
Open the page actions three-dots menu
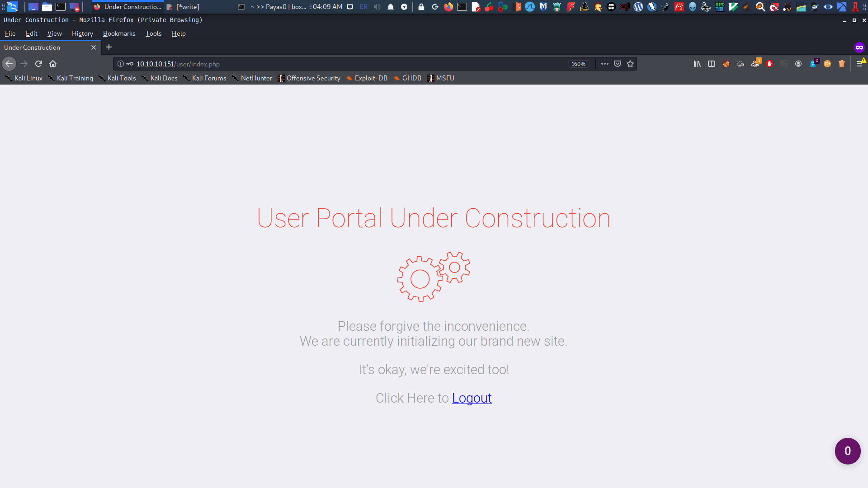tap(605, 64)
